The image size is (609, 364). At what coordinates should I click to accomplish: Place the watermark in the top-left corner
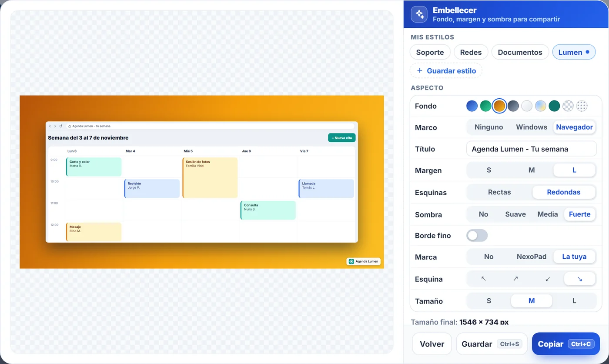[483, 279]
